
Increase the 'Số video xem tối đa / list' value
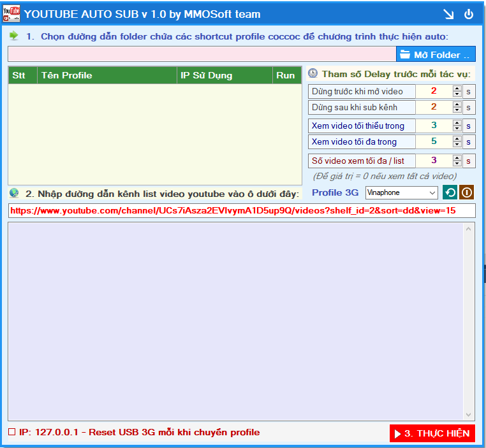(x=457, y=157)
